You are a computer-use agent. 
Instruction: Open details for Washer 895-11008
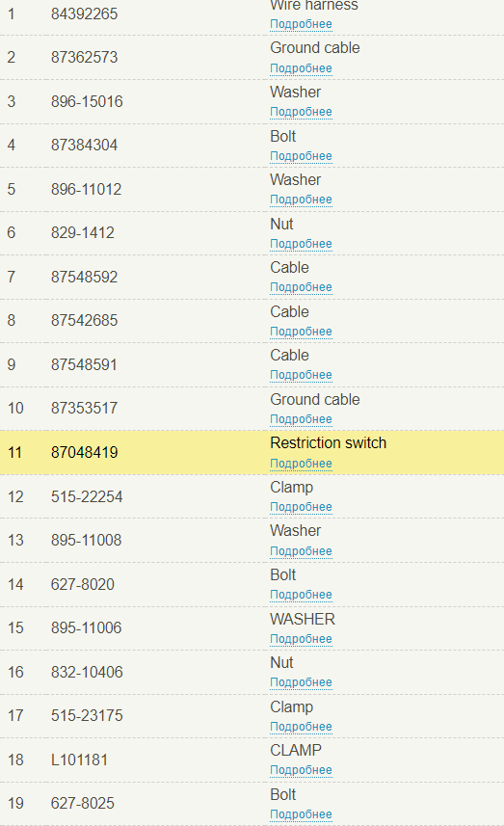tap(301, 551)
